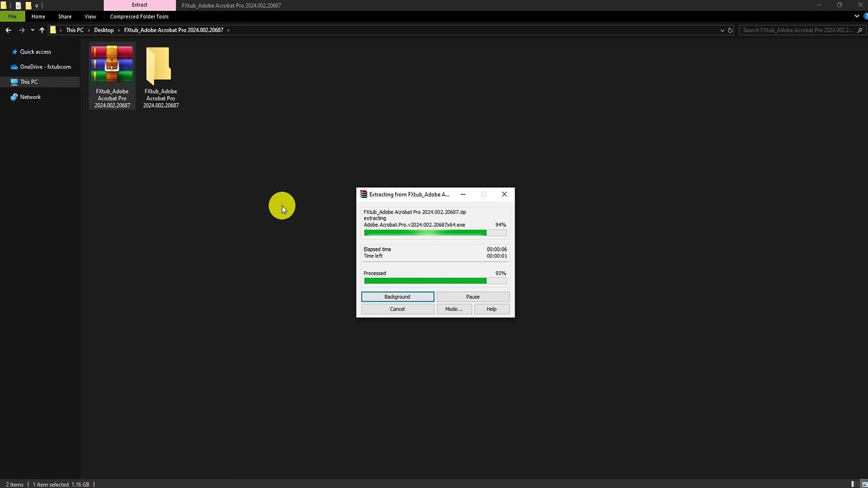Open the FXtub_Adobe Acrobat Pro WinRAR archive file
The image size is (868, 488).
113,77
